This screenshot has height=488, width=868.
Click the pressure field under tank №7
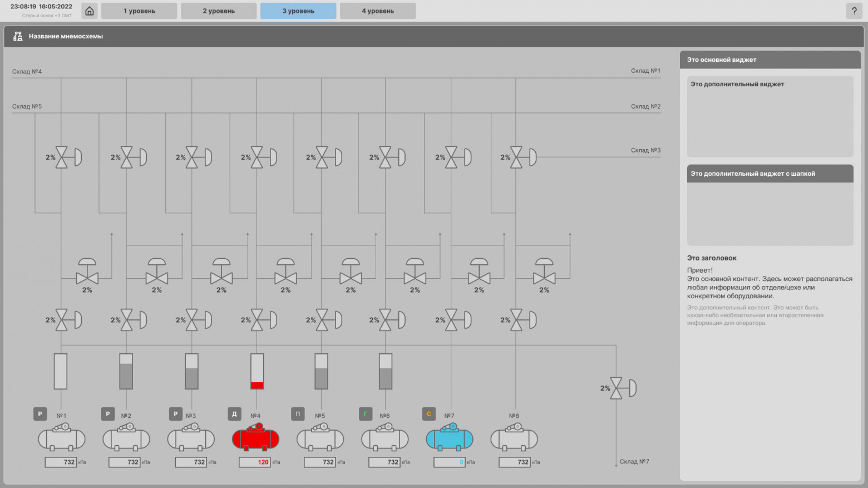pos(449,462)
